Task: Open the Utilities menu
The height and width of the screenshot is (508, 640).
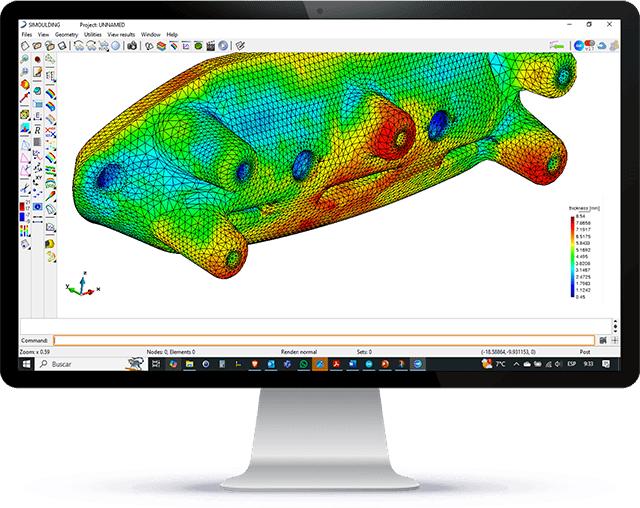Action: tap(93, 34)
